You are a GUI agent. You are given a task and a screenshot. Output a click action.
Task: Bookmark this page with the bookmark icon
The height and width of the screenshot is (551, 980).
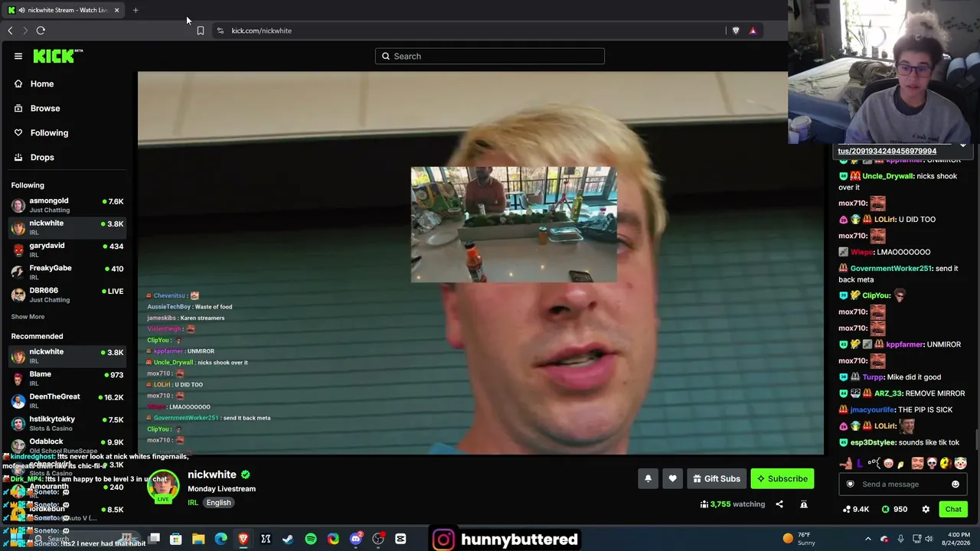pyautogui.click(x=201, y=31)
